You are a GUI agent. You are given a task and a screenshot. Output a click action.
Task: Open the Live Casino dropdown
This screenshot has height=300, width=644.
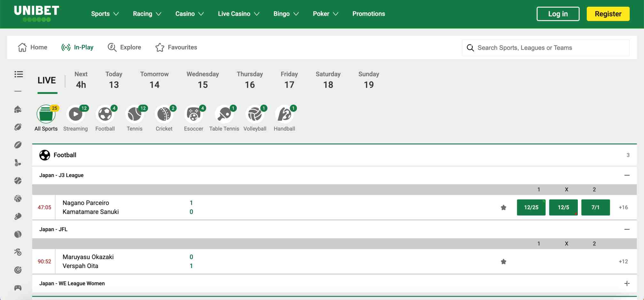coord(238,14)
